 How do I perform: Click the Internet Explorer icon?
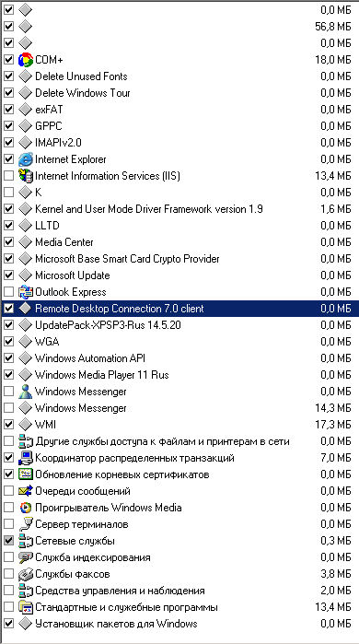click(26, 159)
